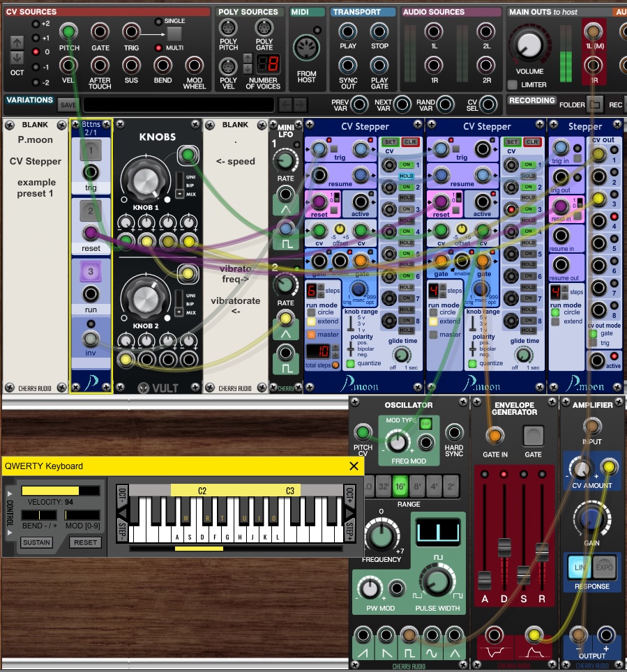Click the oscillator sawtooth wave output jack
The width and height of the screenshot is (627, 672).
[x=363, y=635]
